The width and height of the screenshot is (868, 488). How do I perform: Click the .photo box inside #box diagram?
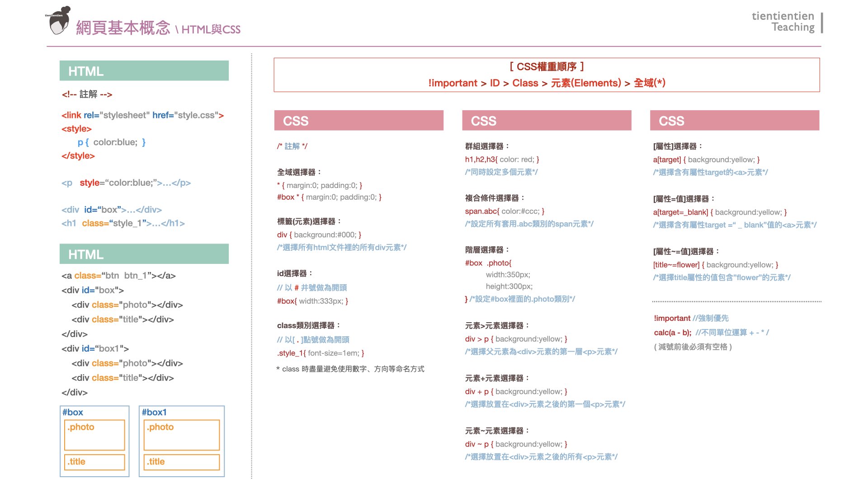pyautogui.click(x=94, y=435)
